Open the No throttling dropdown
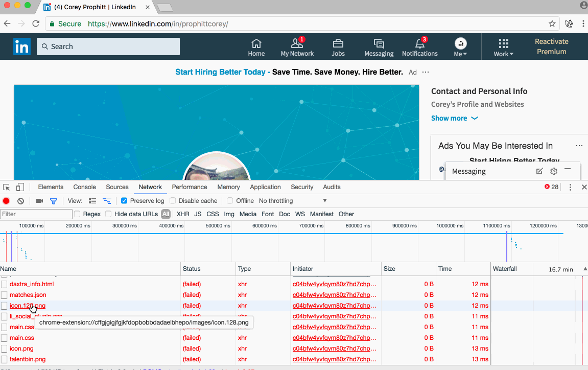588x370 pixels. coord(293,201)
